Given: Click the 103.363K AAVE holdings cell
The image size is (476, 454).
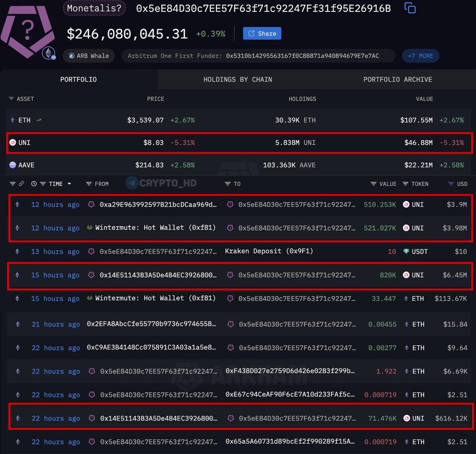Looking at the screenshot, I should point(289,165).
